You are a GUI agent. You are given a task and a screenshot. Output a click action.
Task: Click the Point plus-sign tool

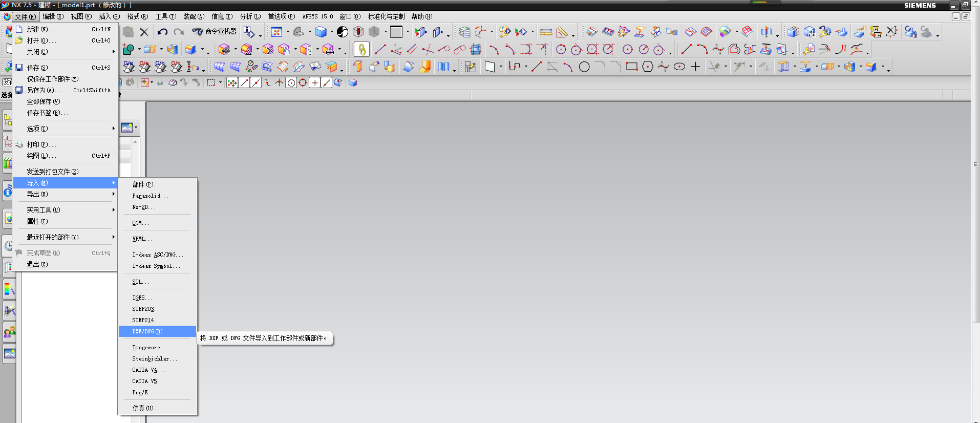coord(695,67)
